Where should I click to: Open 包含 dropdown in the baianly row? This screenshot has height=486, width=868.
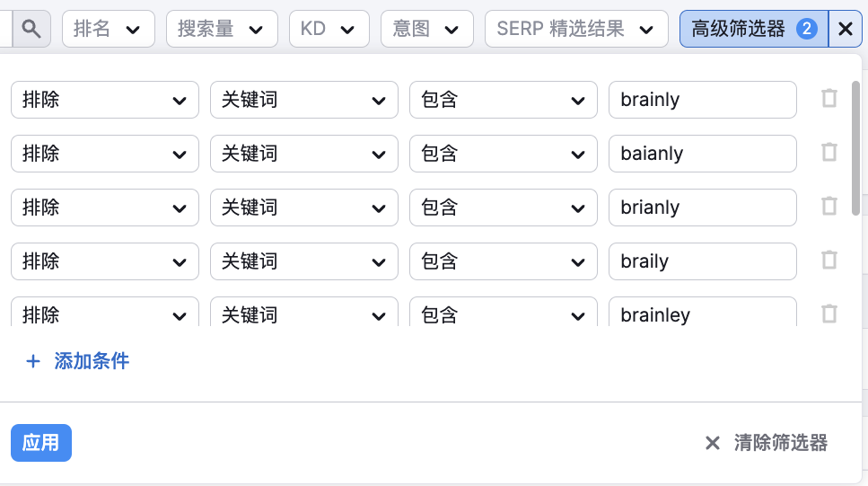503,154
